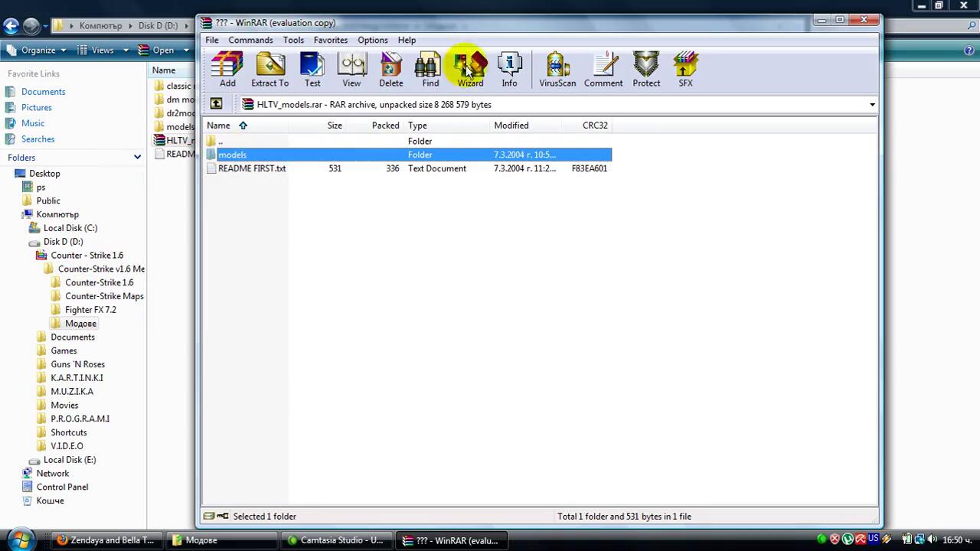Viewport: 980px width, 551px height.
Task: Open Documents in Favorite Links
Action: click(x=43, y=92)
